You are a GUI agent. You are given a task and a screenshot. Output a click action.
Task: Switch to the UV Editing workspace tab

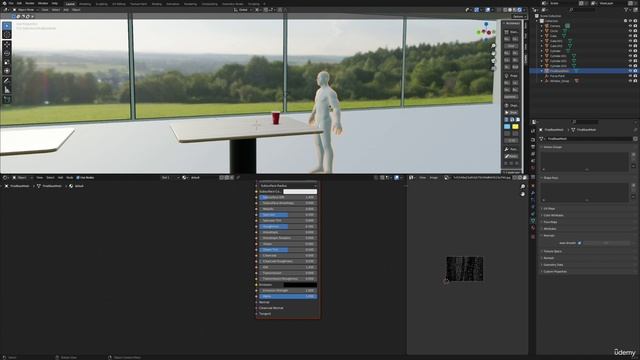[x=119, y=4]
